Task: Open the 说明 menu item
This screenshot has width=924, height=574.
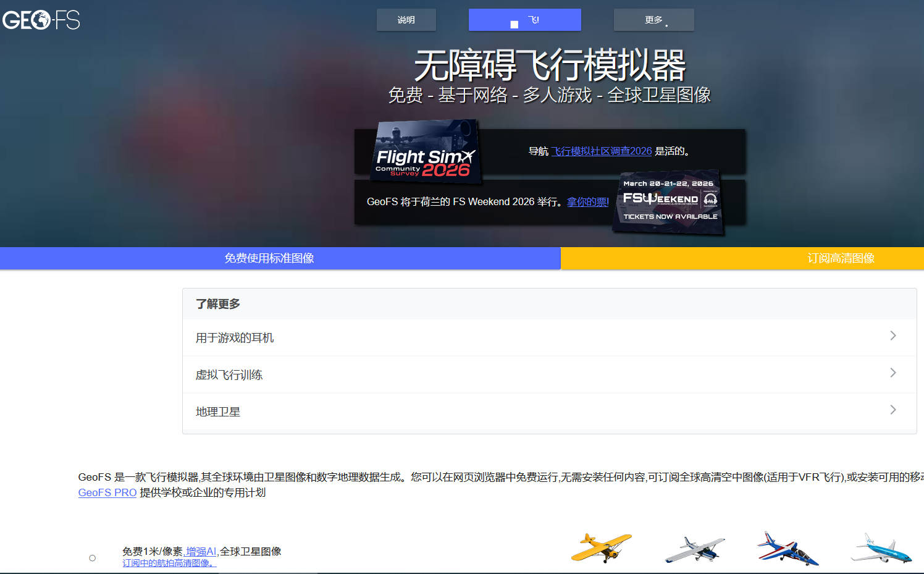Action: [x=406, y=20]
